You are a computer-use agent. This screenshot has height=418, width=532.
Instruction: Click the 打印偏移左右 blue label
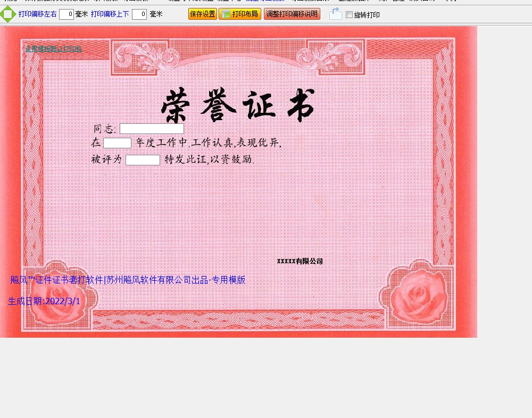click(38, 14)
